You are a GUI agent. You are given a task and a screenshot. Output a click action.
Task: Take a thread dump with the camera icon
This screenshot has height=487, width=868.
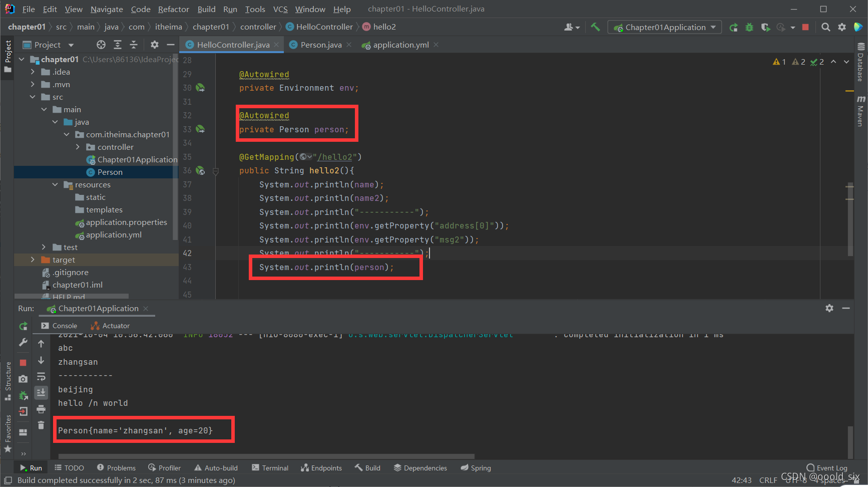[x=23, y=379]
